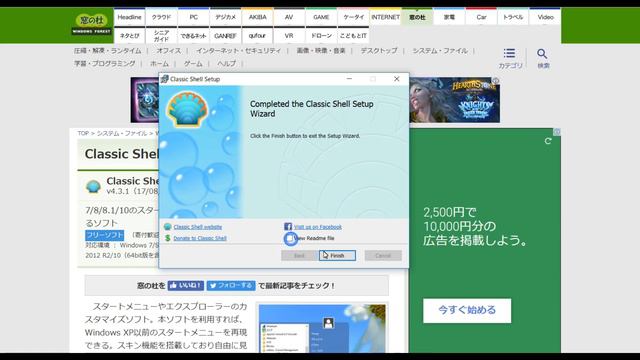Click the Facebook icon in the setup dialog
Viewport: 640px width, 360px height.
(288, 227)
